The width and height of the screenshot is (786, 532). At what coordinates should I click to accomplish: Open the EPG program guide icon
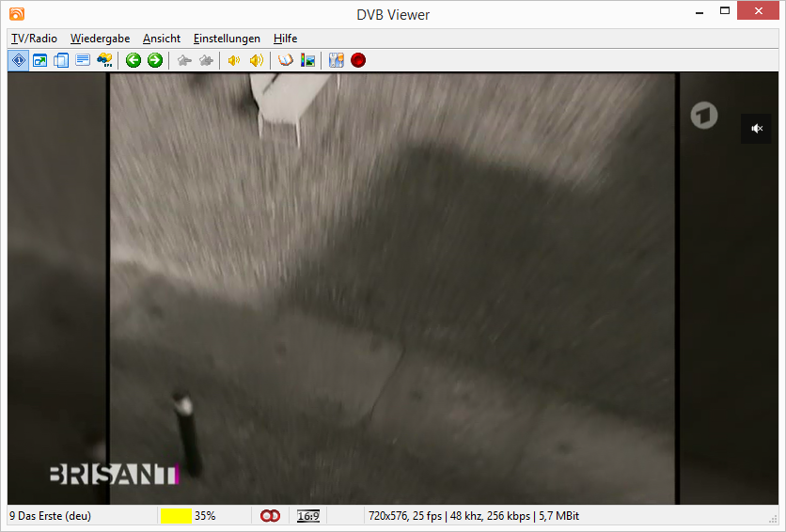(105, 60)
